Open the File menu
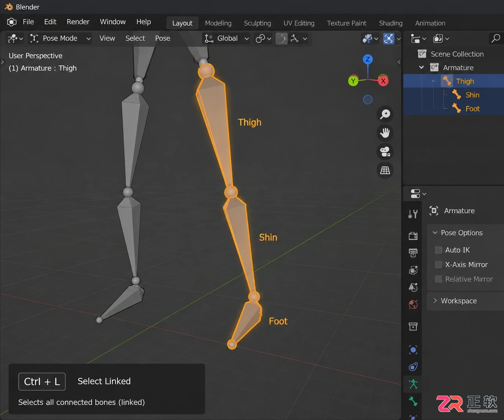The width and height of the screenshot is (504, 420). coord(28,22)
